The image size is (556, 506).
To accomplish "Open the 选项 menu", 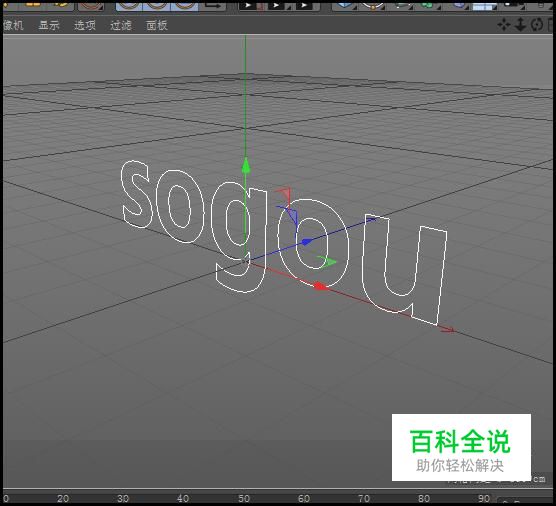I will click(85, 25).
